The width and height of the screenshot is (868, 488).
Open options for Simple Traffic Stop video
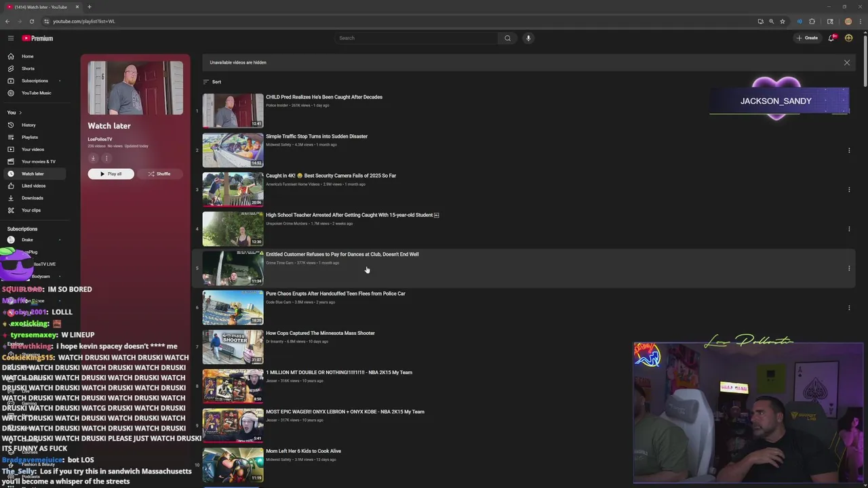[849, 150]
